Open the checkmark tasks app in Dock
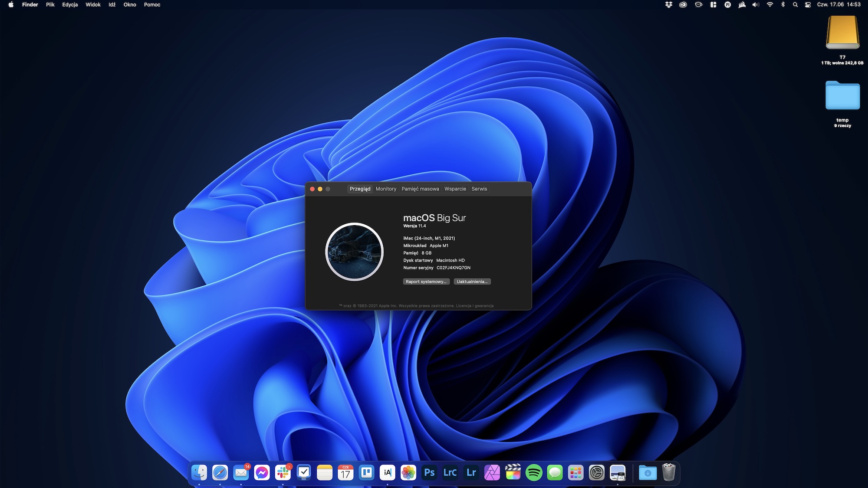 pyautogui.click(x=304, y=472)
